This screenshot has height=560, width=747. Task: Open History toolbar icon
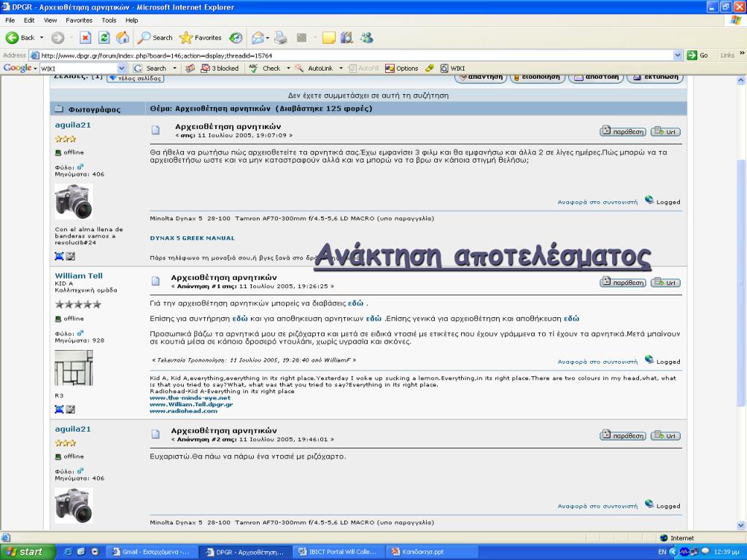click(236, 38)
